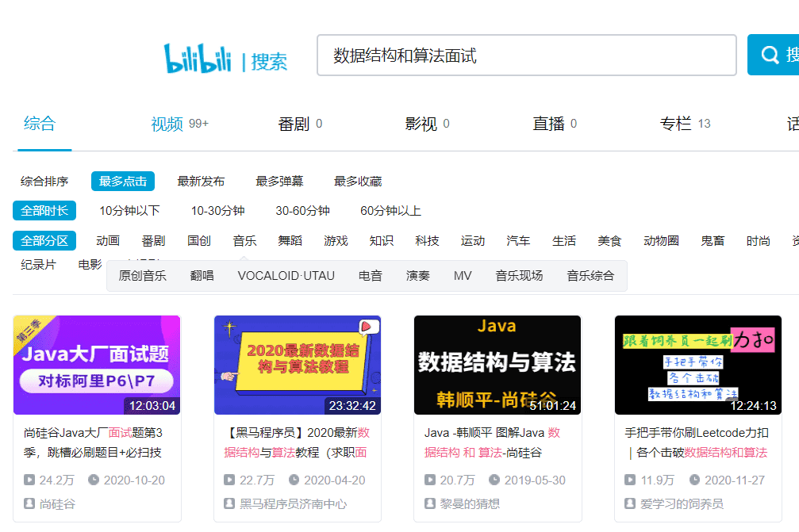Open the 2020最新数据结构与算法教程 thumbnail
799x532 pixels.
pos(298,365)
